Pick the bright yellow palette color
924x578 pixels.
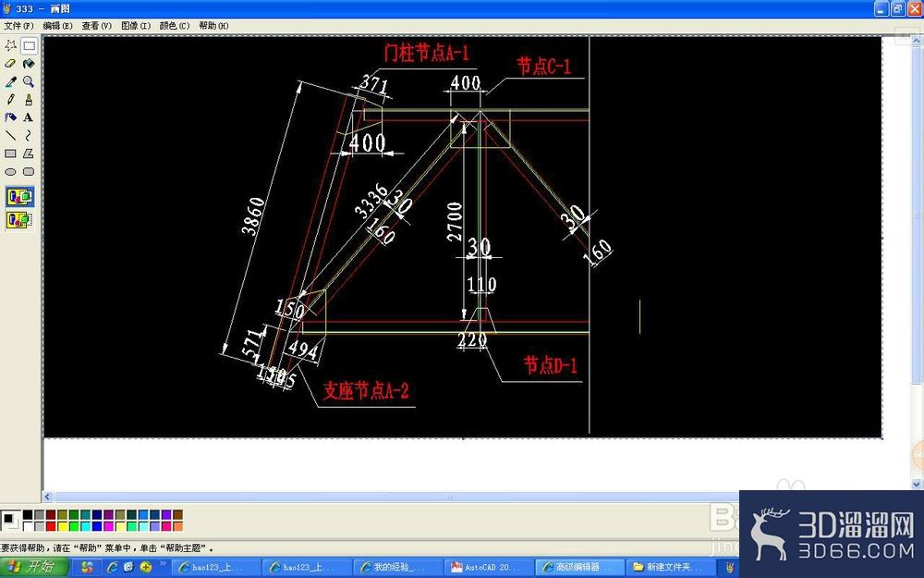[63, 526]
